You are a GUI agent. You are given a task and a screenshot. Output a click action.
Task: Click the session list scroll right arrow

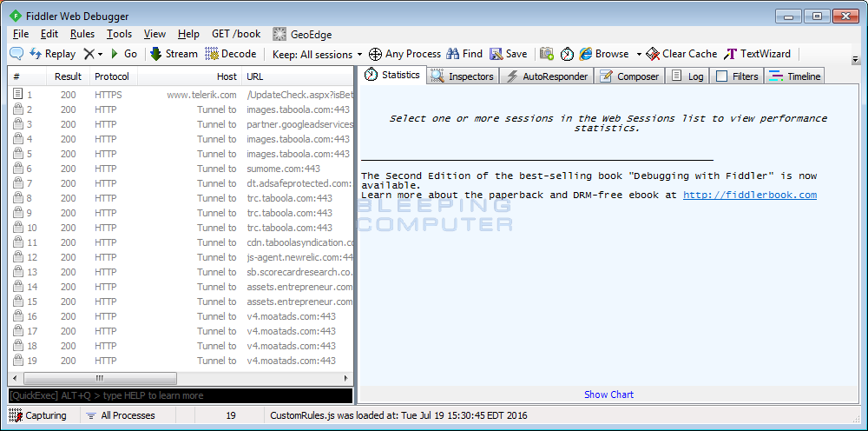[346, 378]
